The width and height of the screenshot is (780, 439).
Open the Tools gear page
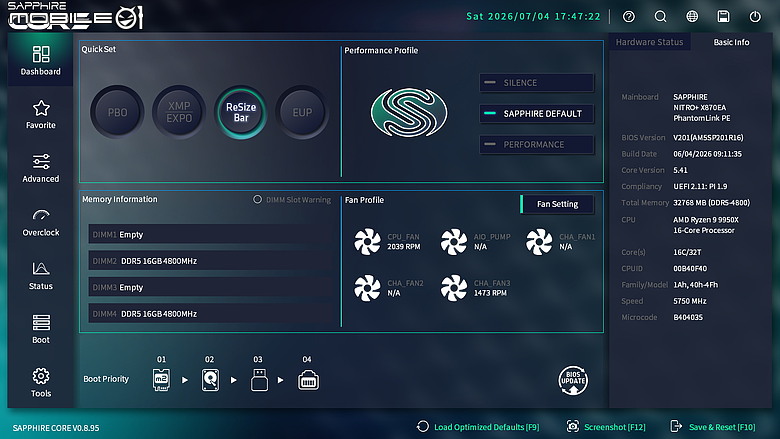(41, 382)
